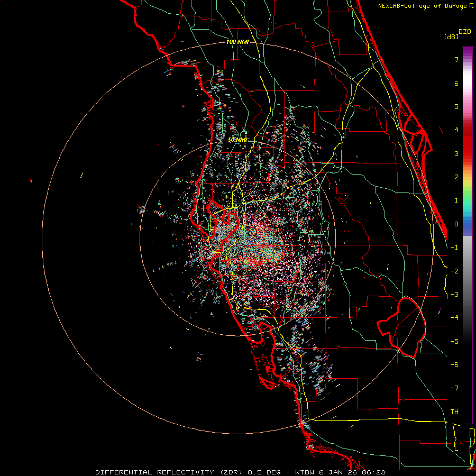
Task: Click legend scale value -3
Action: coord(454,295)
